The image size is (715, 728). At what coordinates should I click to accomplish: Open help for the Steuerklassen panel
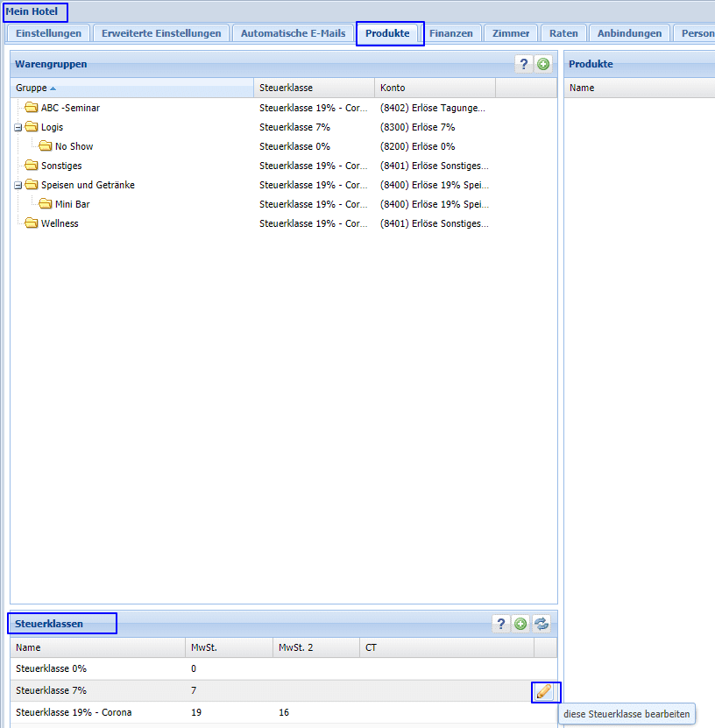pyautogui.click(x=501, y=624)
